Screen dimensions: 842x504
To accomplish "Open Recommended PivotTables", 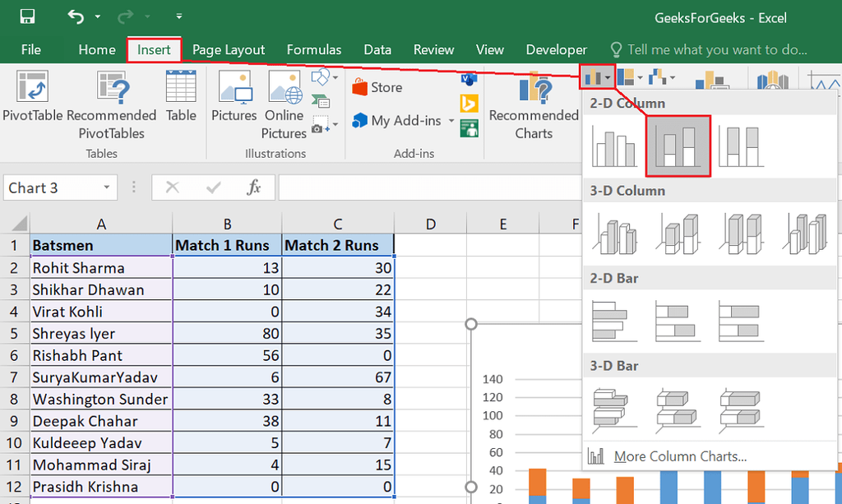I will click(111, 105).
